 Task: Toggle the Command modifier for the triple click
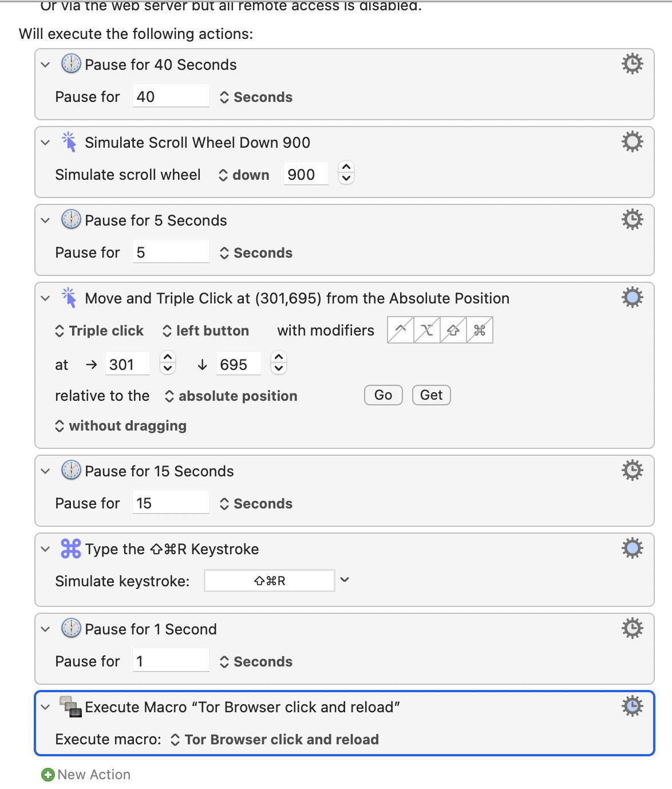(x=480, y=330)
